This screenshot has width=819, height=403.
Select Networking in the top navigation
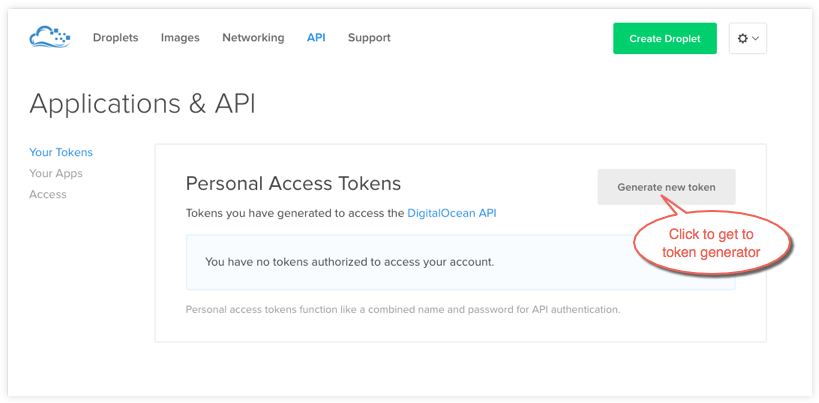(253, 38)
